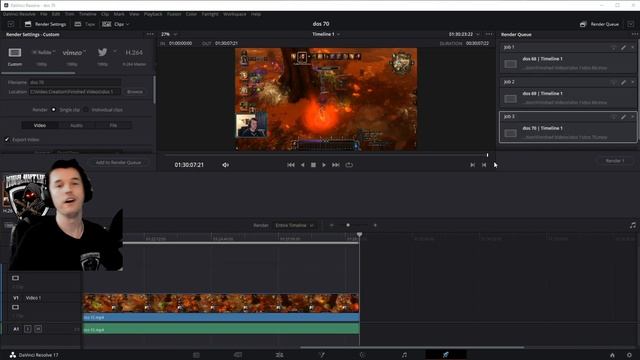Click the Location path field

click(75, 92)
